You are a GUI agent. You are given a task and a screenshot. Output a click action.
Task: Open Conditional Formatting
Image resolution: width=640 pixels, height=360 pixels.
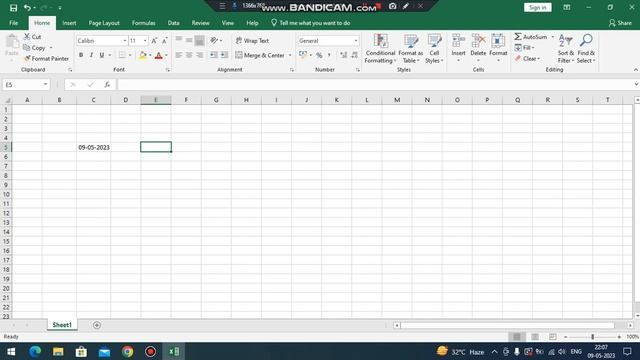click(x=380, y=49)
